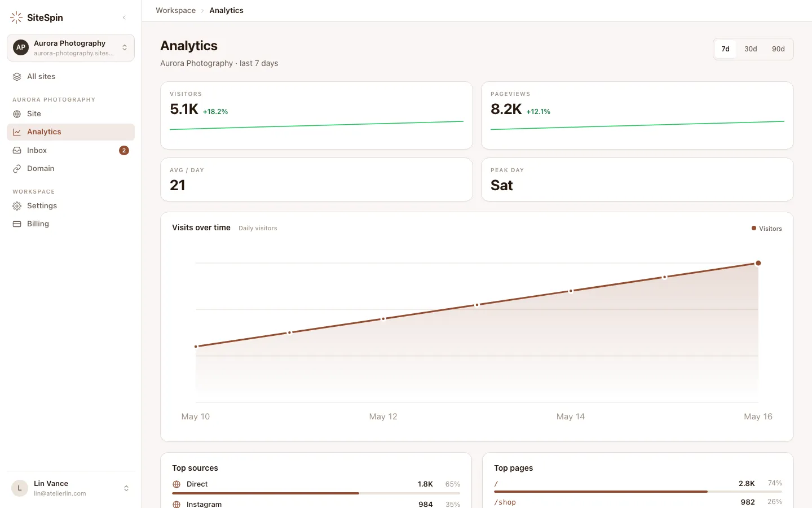Click the lin@atelierlin.com email text
This screenshot has height=508, width=812.
tap(60, 494)
